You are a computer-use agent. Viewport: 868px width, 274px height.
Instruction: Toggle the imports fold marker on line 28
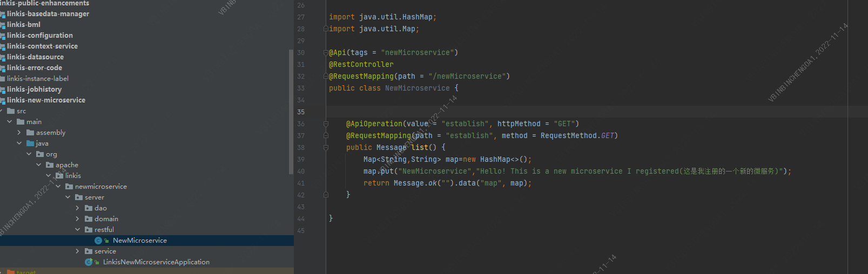pos(326,29)
